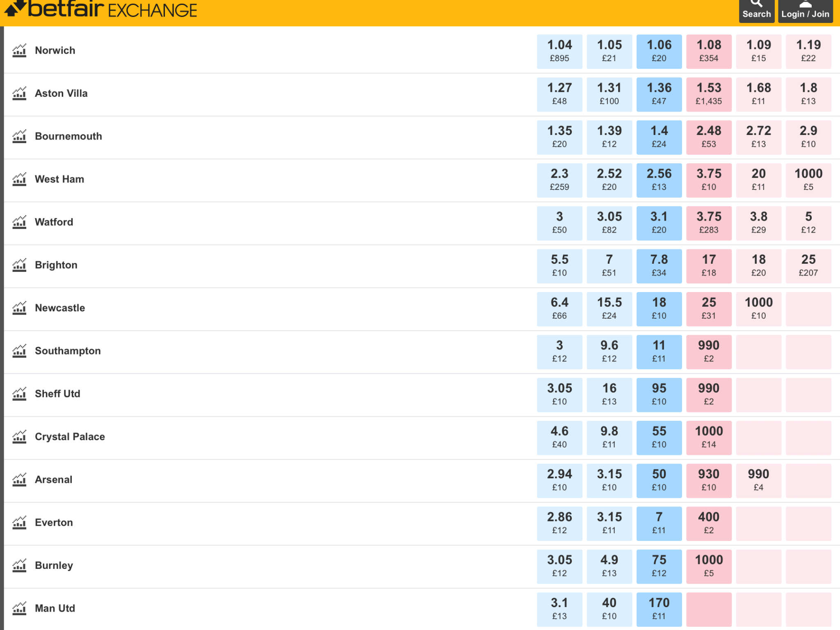Open the Login / Join button
The image size is (840, 630).
click(x=806, y=11)
